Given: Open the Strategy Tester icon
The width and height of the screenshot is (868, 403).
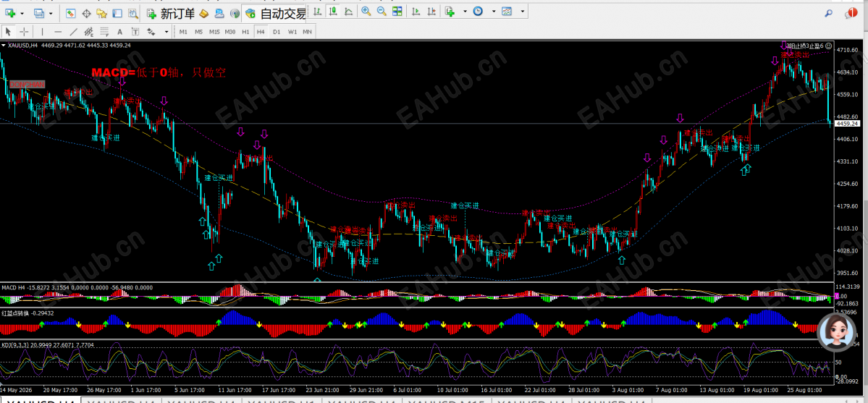Looking at the screenshot, I should [133, 13].
